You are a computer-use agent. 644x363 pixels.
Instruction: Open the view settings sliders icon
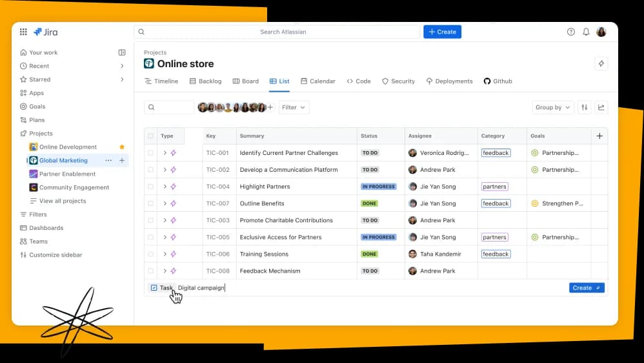coord(585,107)
